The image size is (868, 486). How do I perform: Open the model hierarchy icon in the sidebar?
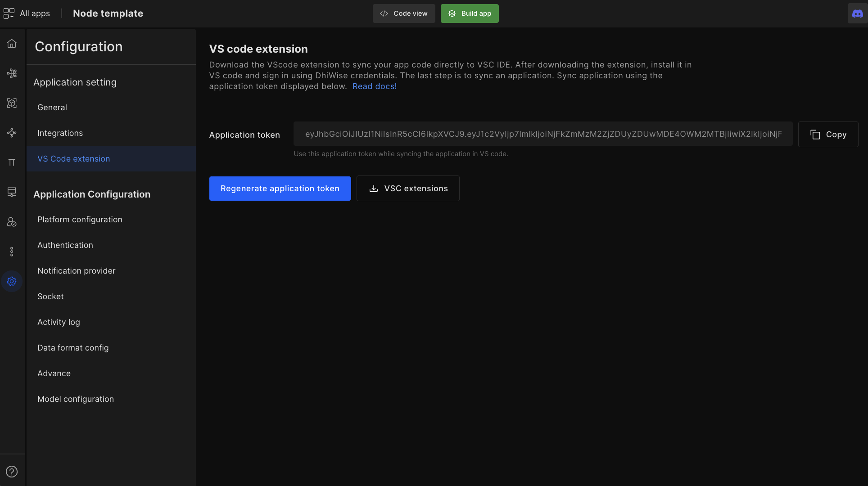point(12,73)
